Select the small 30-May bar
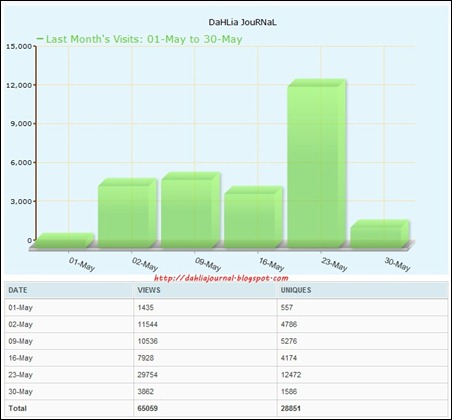Viewport: 452px width, 420px height. tap(380, 234)
